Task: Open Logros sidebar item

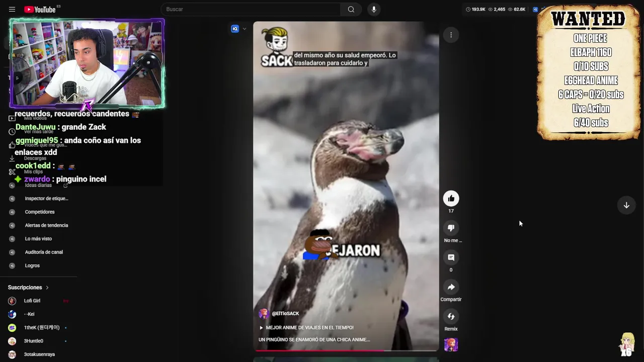Action: click(x=32, y=265)
